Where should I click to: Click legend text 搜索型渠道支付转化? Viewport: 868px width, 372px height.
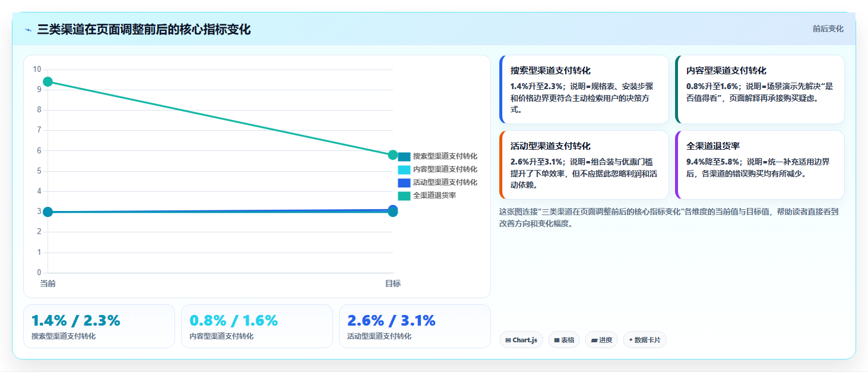click(445, 156)
